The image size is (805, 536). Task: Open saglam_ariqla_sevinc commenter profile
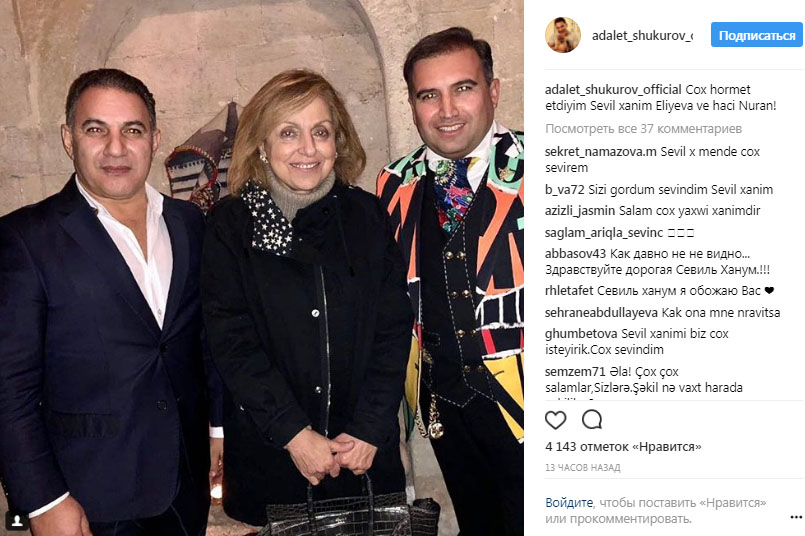[x=604, y=233]
